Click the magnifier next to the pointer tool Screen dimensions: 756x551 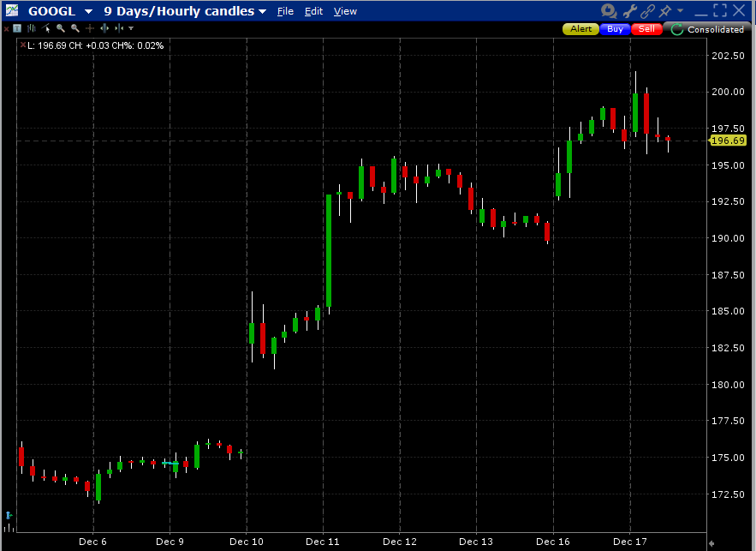60,28
